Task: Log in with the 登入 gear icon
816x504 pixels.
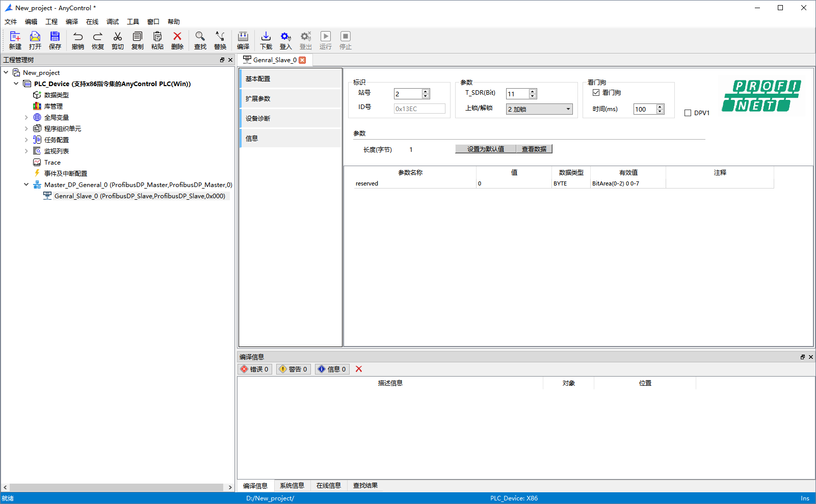Action: [286, 40]
